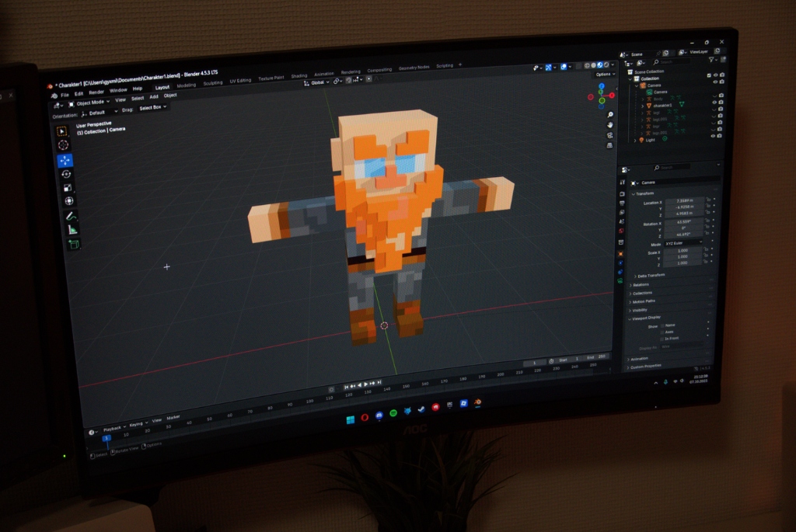This screenshot has width=796, height=532.
Task: Click the Options button in the viewport header
Action: point(603,74)
